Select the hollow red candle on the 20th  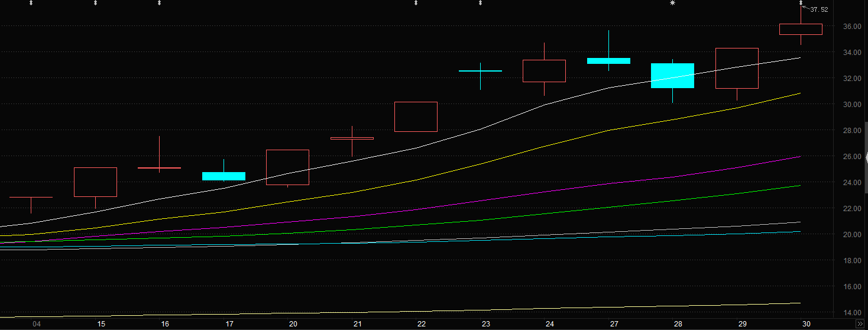(287, 167)
